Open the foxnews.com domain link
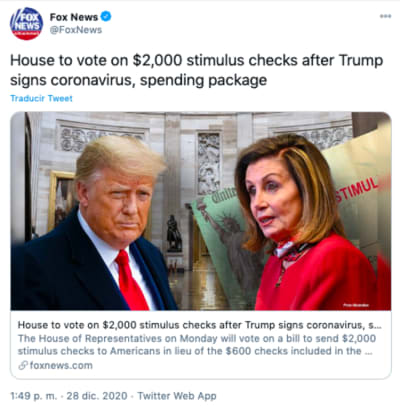Screen dimensions: 400x411 click(61, 366)
